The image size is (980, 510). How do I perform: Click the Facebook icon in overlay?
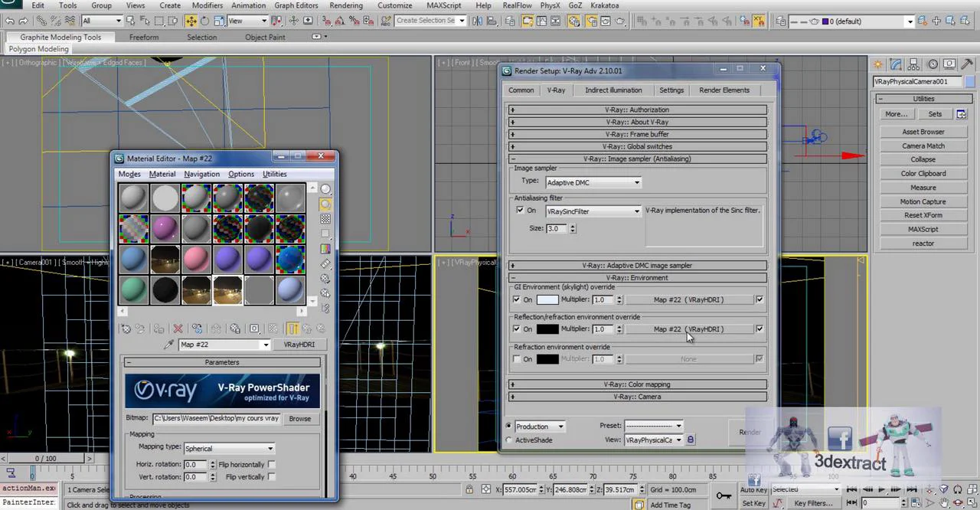[x=840, y=437]
